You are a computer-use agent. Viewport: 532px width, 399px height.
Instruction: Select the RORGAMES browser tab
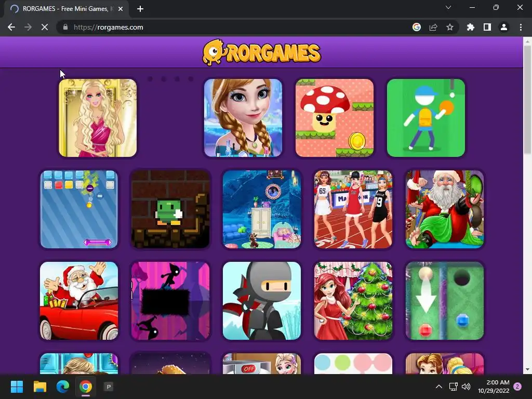(66, 9)
